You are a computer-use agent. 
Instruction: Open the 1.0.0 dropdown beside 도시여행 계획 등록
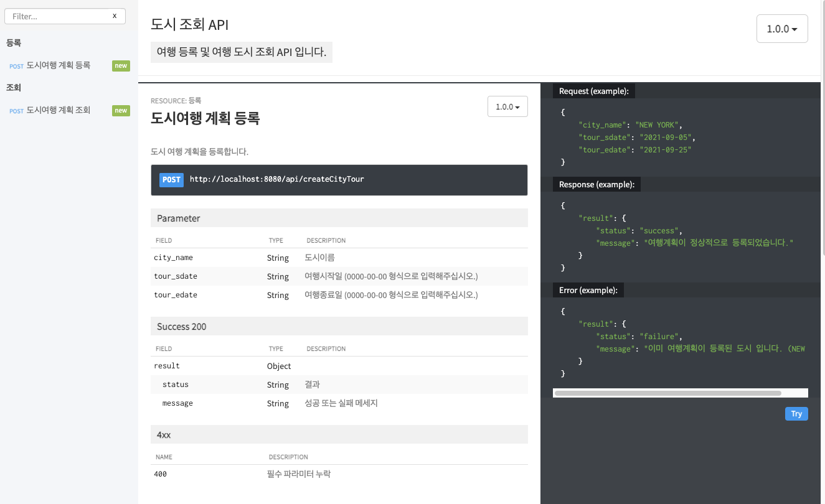[507, 106]
